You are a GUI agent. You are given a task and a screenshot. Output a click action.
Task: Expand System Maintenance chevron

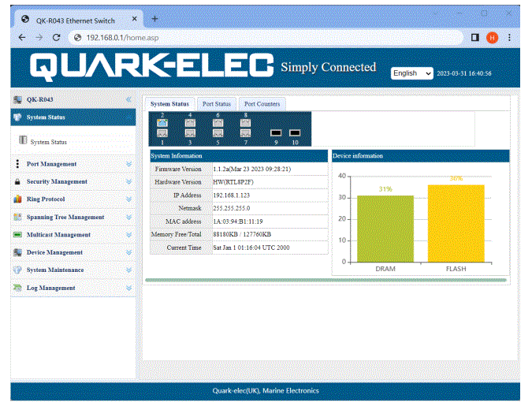[x=129, y=270]
